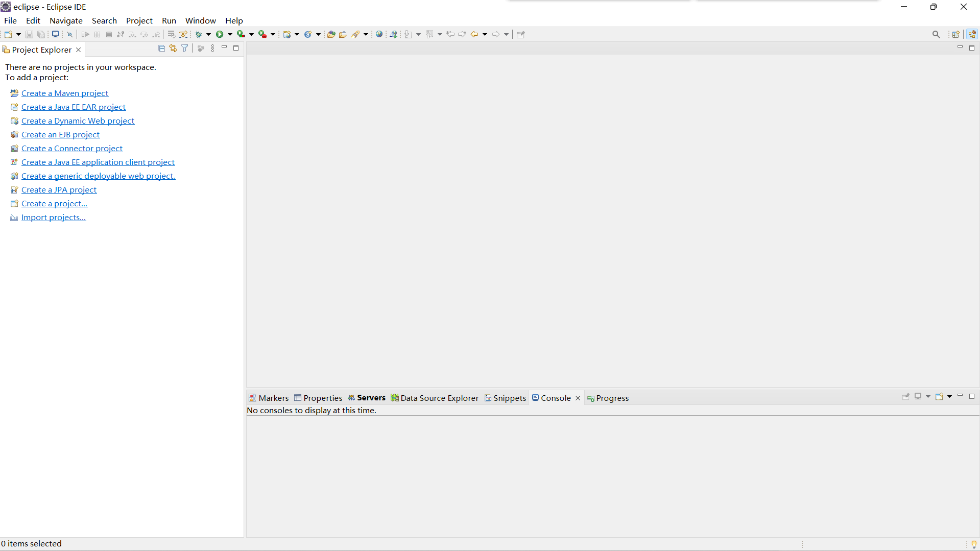Click the Step Into icon
Screen dimensions: 980x551
pos(132,34)
